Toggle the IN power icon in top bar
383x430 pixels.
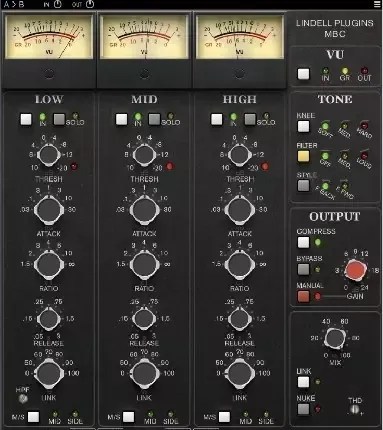point(58,4)
